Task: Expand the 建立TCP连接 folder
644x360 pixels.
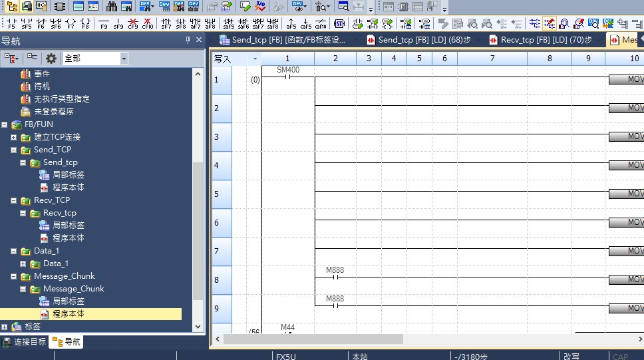Action: click(14, 137)
